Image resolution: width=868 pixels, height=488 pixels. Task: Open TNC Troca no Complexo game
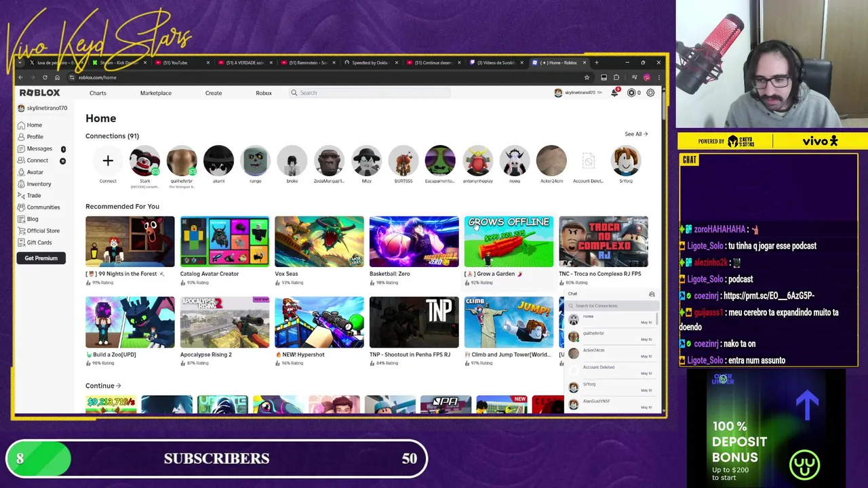[x=604, y=250]
